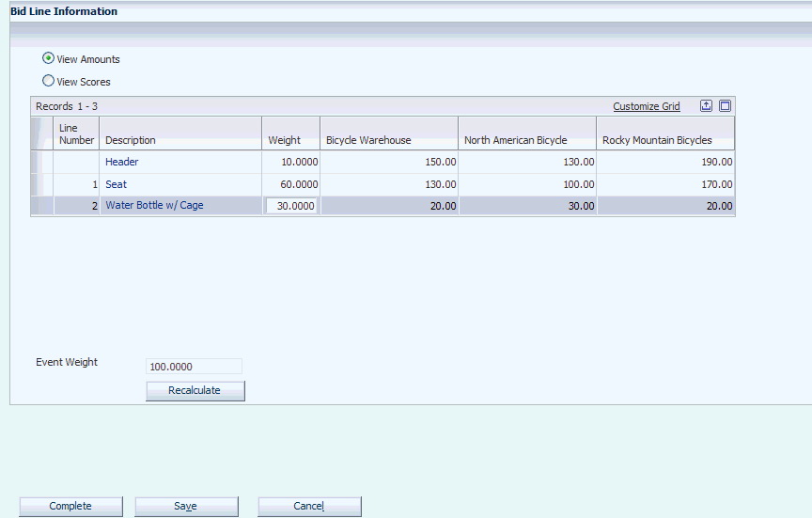Viewport: 812px width, 518px height.
Task: Click the Description column header
Action: (x=180, y=133)
